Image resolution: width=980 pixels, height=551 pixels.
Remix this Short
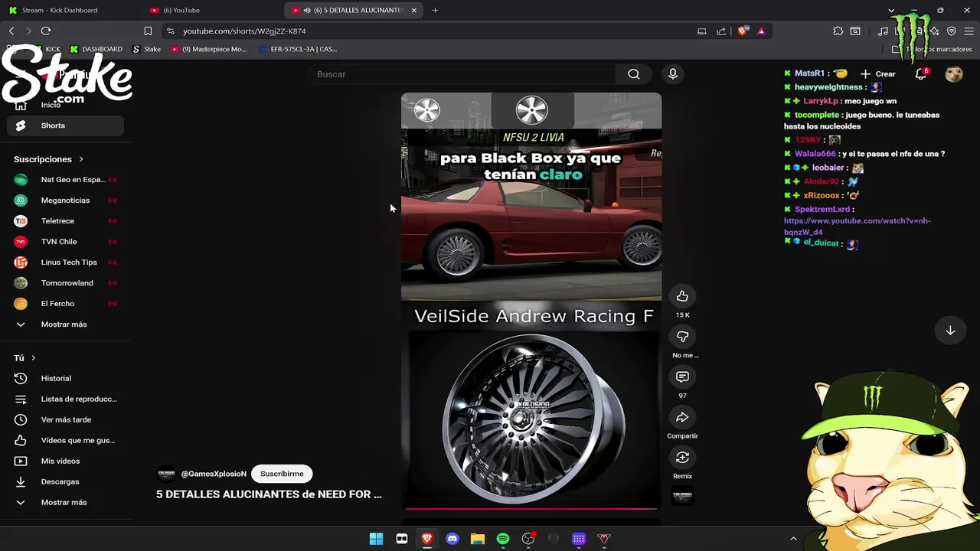pyautogui.click(x=682, y=458)
